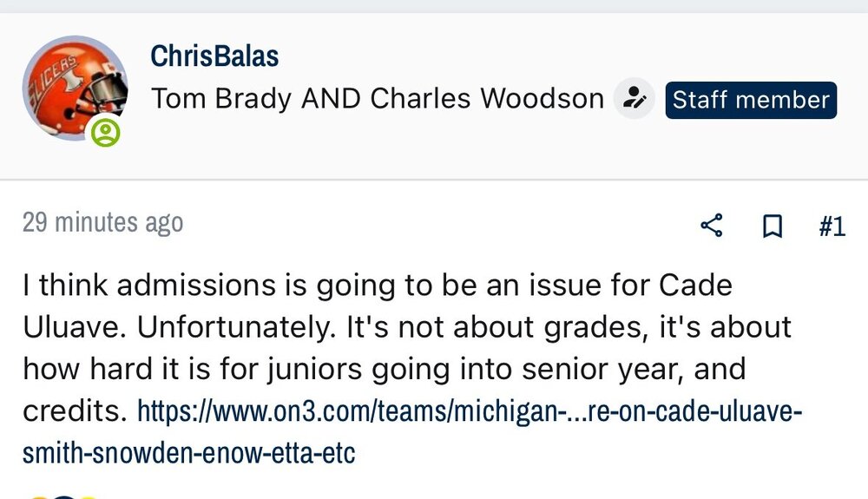This screenshot has width=868, height=499.
Task: Click the Tom Brady AND Charles Woodson title
Action: [378, 99]
